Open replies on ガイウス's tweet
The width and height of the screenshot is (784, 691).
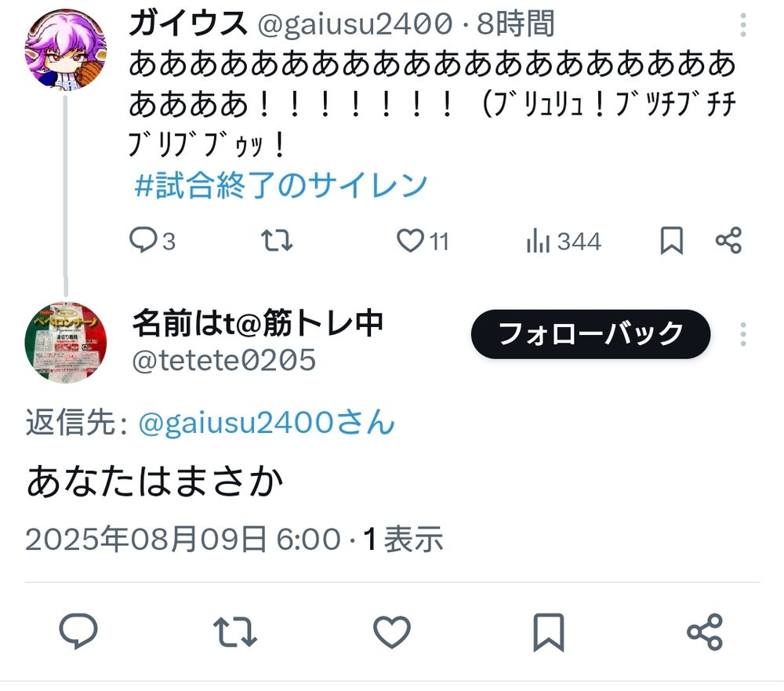pyautogui.click(x=152, y=241)
